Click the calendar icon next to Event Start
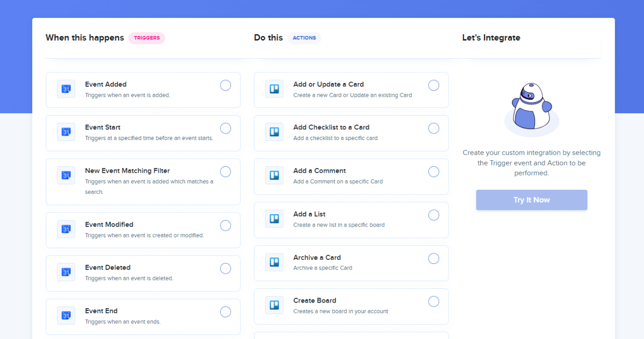 click(x=66, y=132)
